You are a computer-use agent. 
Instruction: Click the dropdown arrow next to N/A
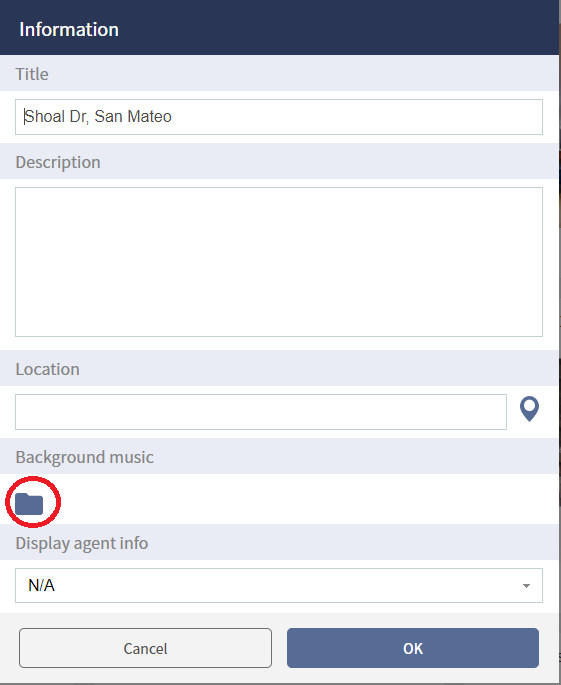(526, 586)
